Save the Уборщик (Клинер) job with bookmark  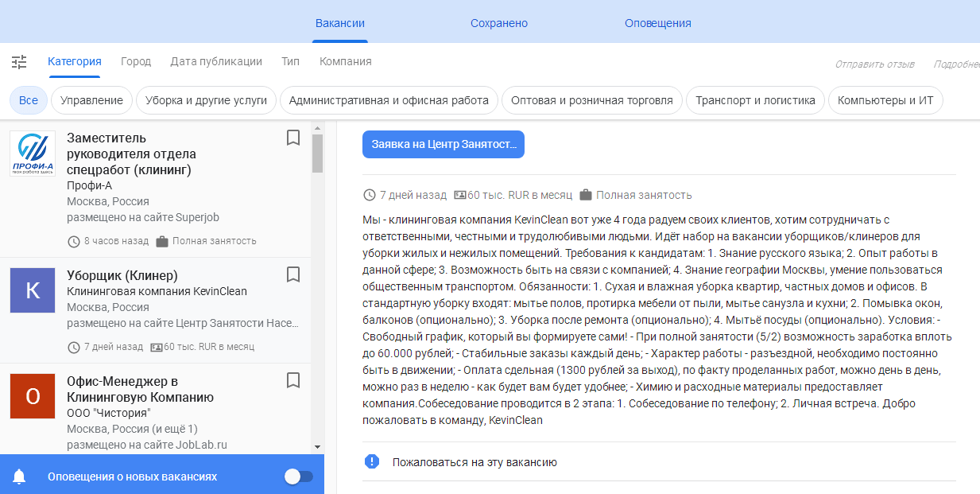[x=293, y=274]
